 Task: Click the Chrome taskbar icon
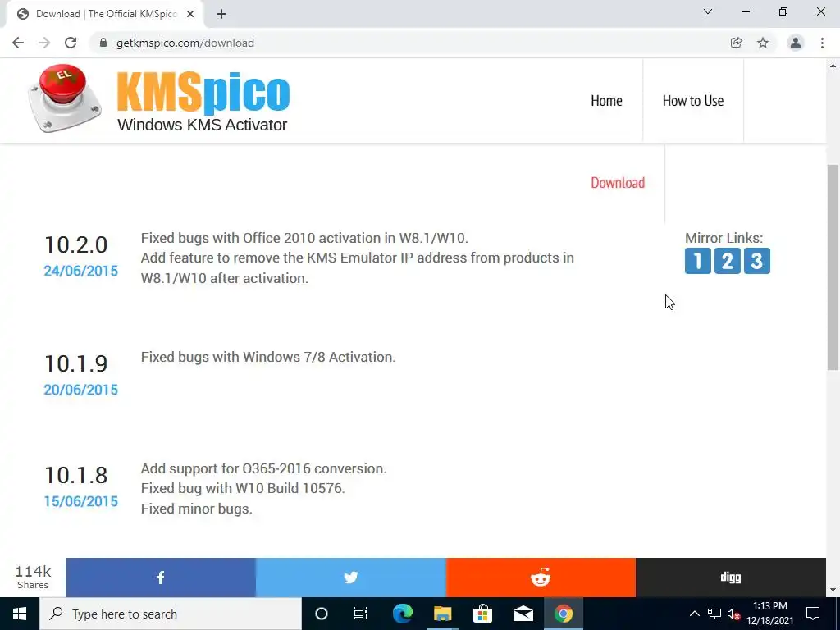pyautogui.click(x=563, y=614)
